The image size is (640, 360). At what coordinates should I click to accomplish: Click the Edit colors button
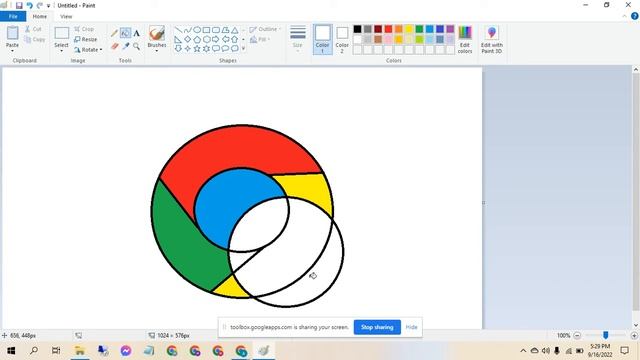coord(465,40)
